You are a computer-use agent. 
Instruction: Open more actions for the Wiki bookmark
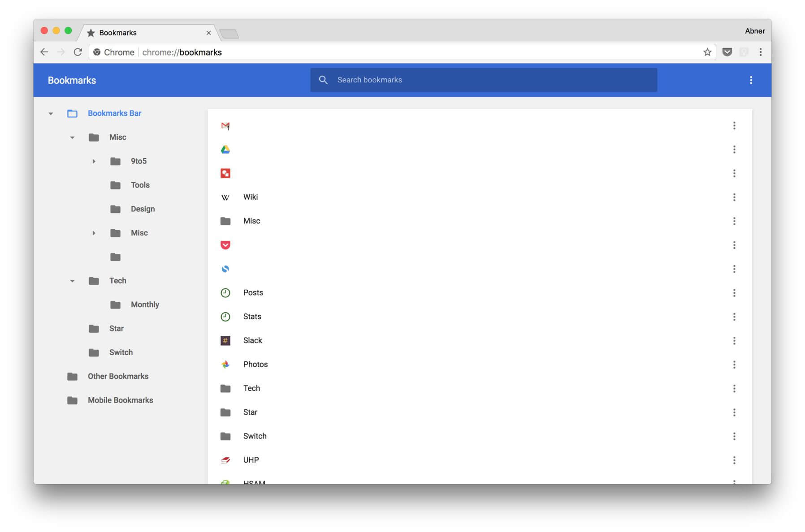(734, 197)
